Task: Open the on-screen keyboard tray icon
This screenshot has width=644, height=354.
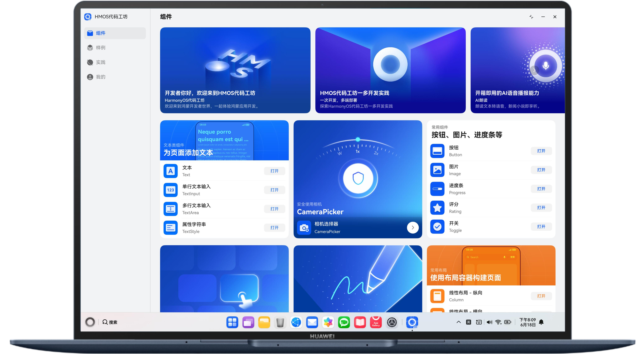Action: [x=479, y=322]
